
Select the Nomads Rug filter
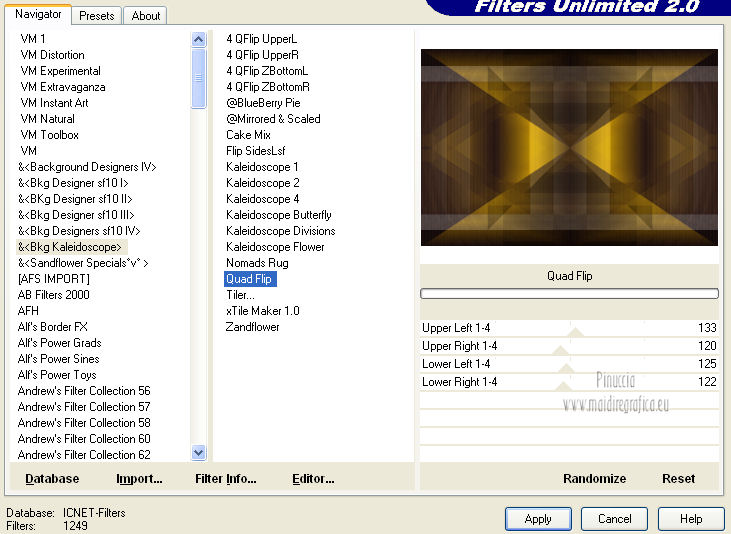point(257,263)
